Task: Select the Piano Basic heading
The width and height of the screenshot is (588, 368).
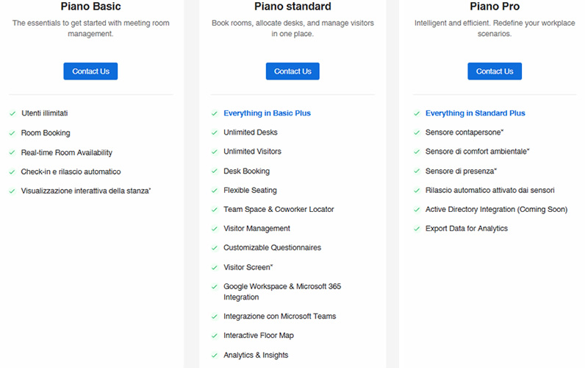Action: [90, 7]
